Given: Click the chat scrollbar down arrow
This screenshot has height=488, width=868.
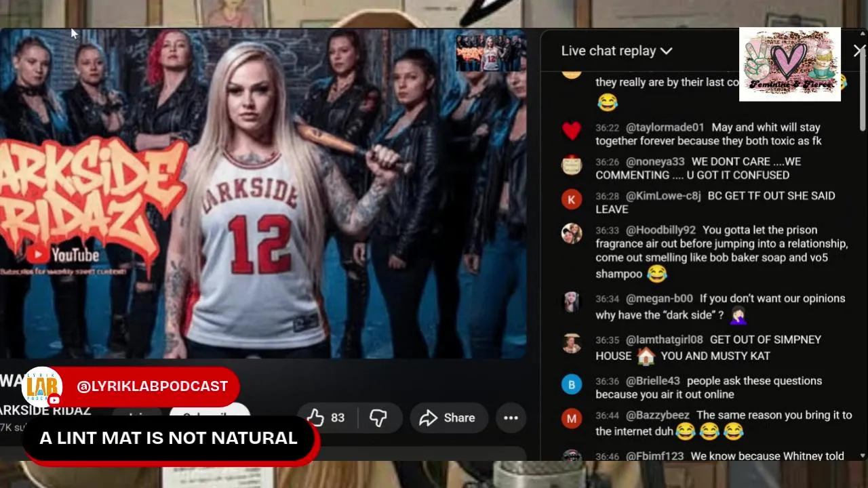Looking at the screenshot, I should pyautogui.click(x=863, y=456).
